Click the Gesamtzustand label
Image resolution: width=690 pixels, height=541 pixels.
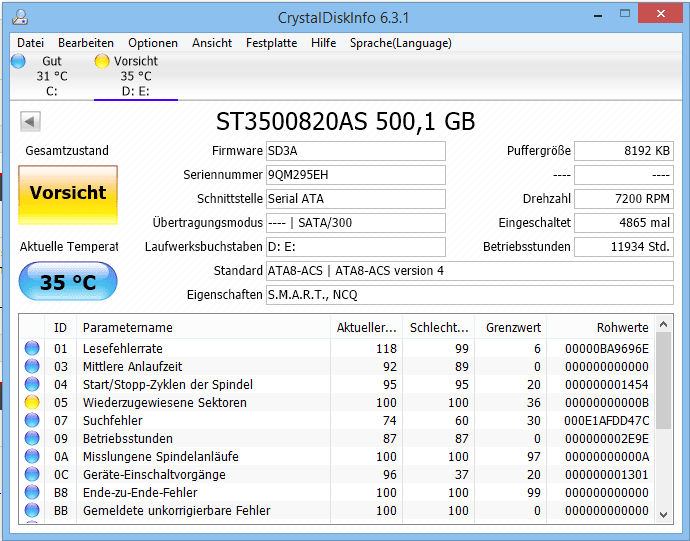[x=67, y=151]
